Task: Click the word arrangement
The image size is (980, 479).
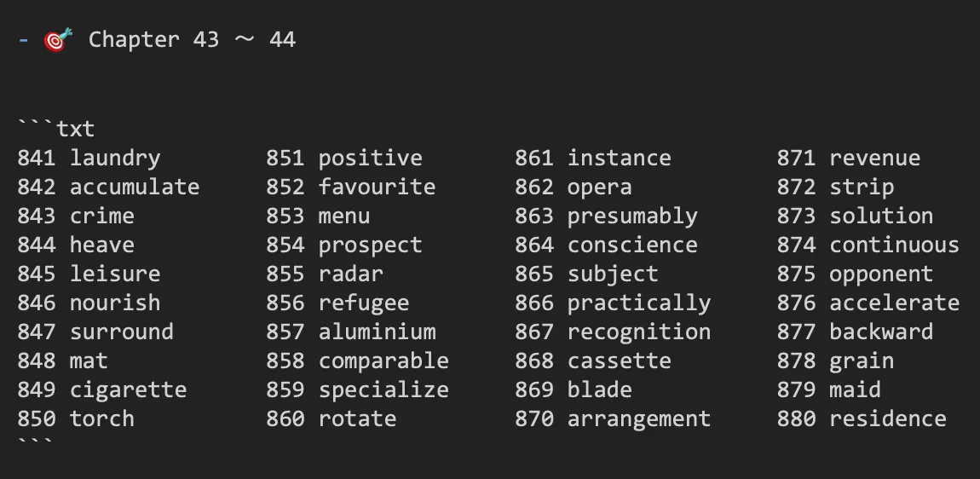Action: [639, 418]
